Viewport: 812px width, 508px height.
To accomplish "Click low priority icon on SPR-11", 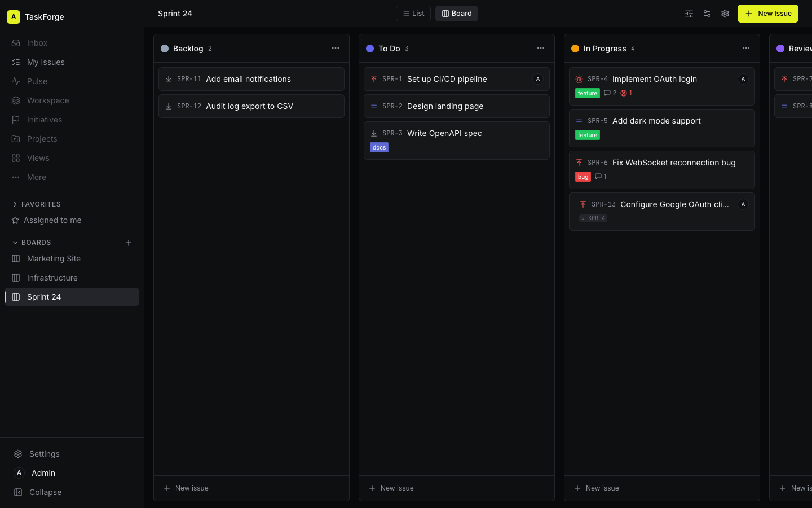I will [169, 79].
